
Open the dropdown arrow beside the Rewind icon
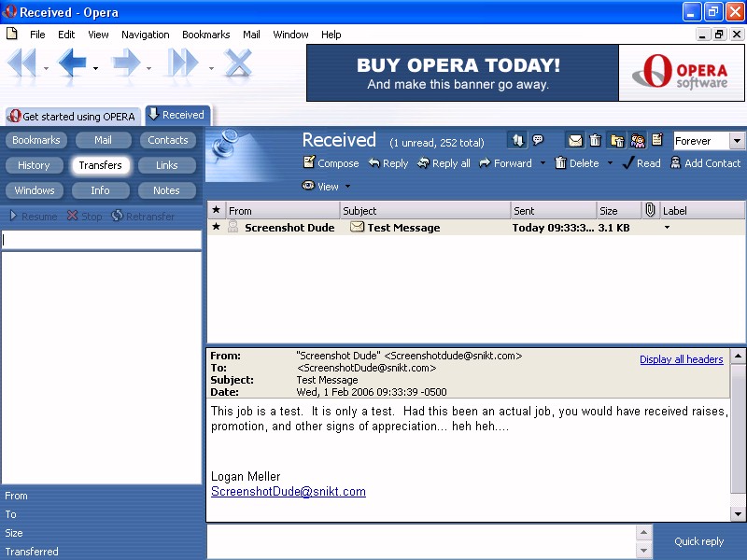(x=46, y=68)
